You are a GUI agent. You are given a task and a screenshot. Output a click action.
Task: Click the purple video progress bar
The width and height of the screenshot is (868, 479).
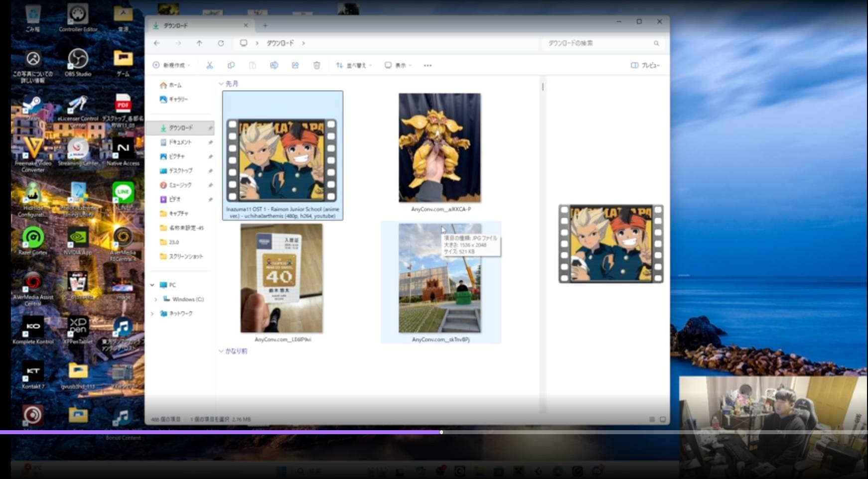pos(219,432)
